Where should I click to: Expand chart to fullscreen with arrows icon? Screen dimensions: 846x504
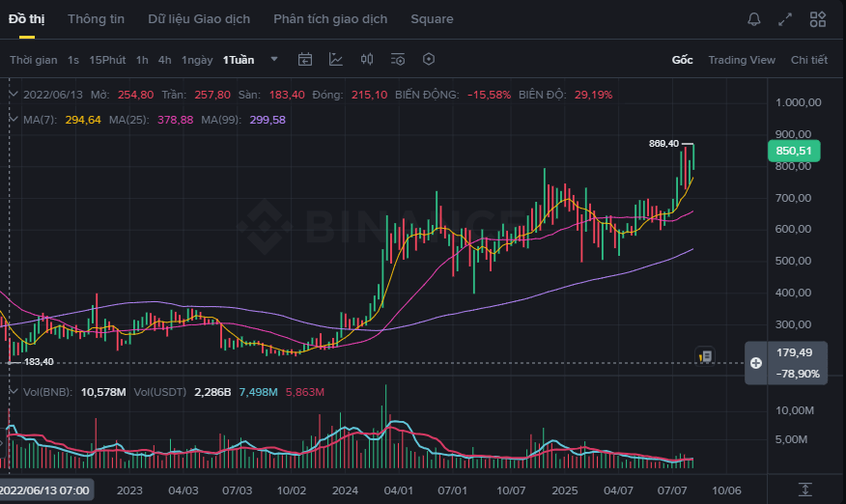(x=785, y=19)
